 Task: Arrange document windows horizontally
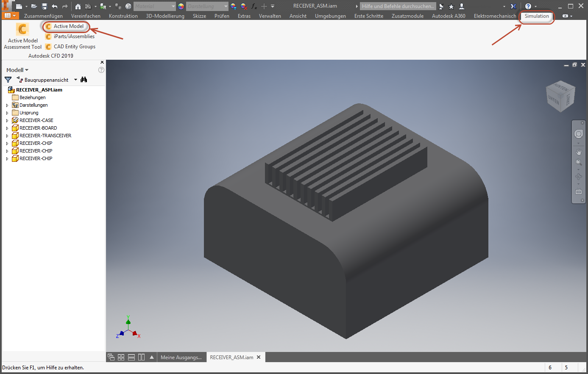pyautogui.click(x=131, y=357)
